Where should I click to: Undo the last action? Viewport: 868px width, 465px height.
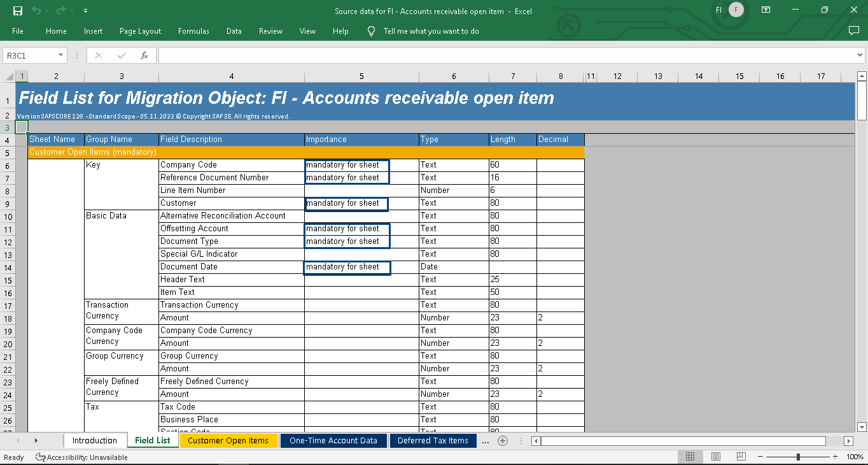click(x=36, y=11)
